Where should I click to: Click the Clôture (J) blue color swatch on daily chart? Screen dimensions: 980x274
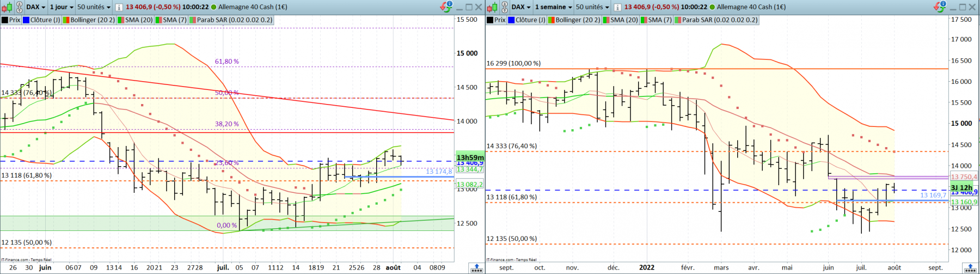(x=26, y=20)
